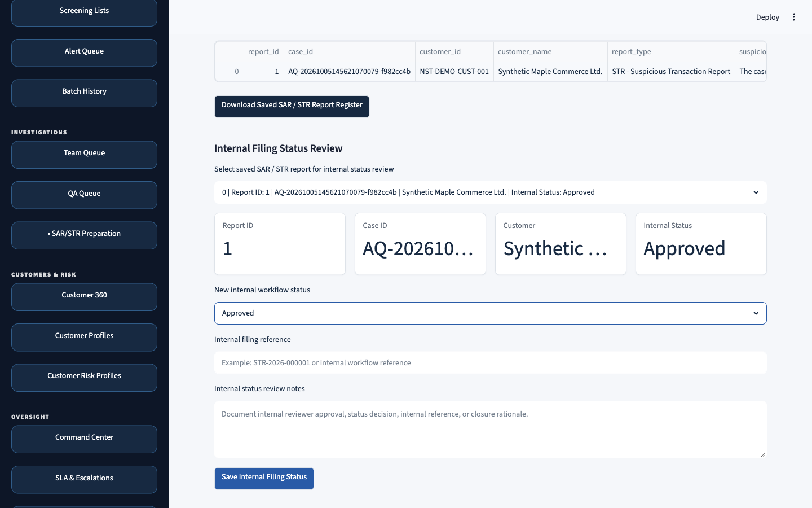Expand the saved SAR/STR report selector
Screen dimensions: 812x508
(490, 192)
